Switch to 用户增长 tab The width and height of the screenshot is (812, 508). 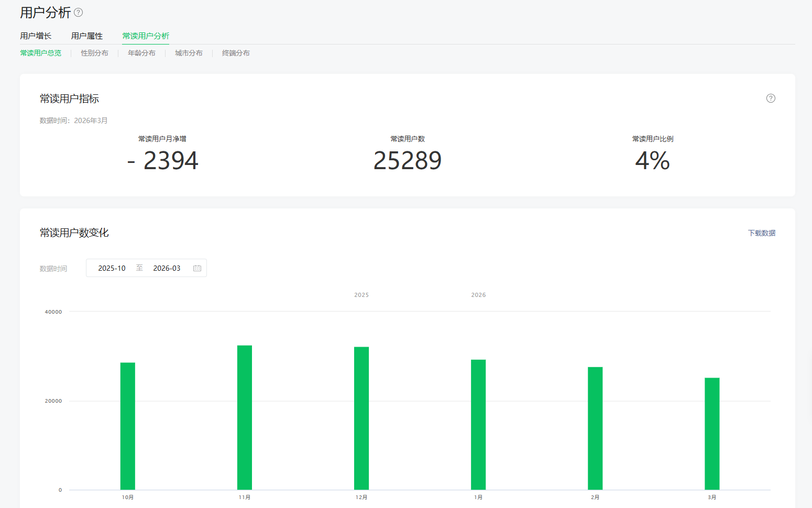coord(36,36)
